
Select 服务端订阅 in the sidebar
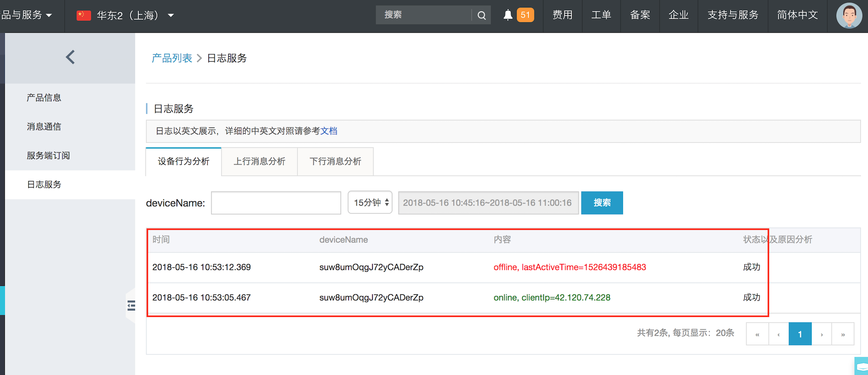(x=48, y=156)
